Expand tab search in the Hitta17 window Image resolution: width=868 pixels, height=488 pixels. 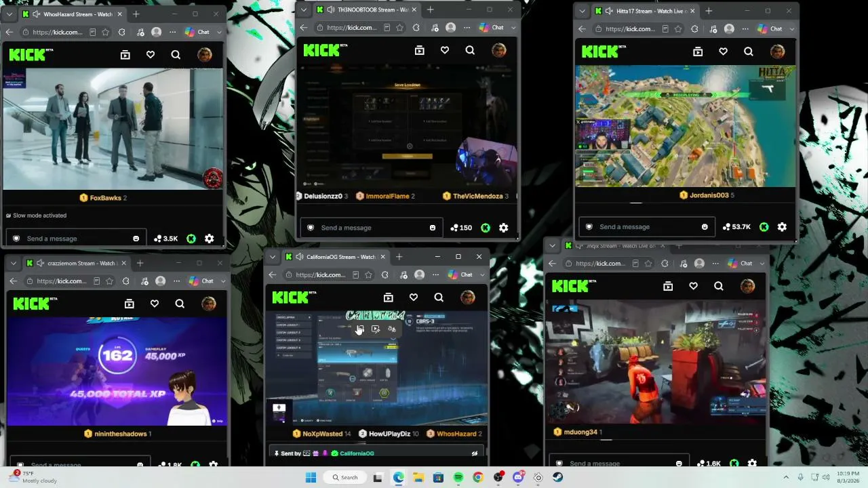582,11
